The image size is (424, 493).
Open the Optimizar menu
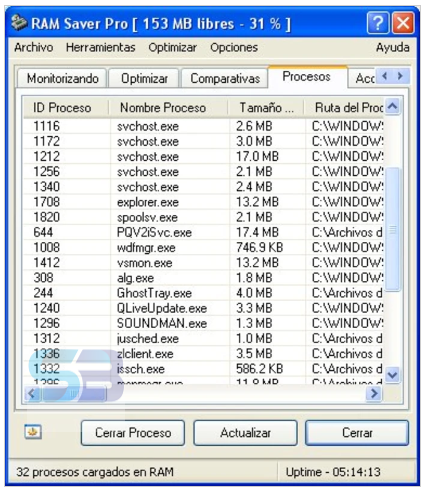point(172,47)
